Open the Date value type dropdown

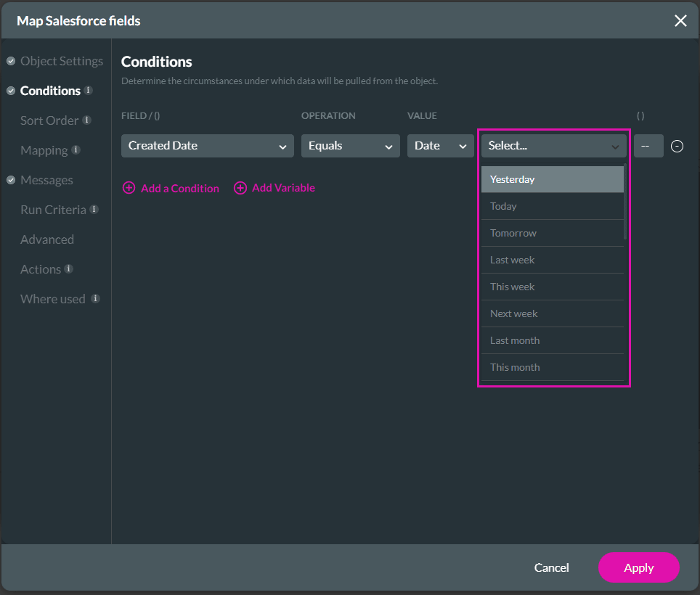440,146
